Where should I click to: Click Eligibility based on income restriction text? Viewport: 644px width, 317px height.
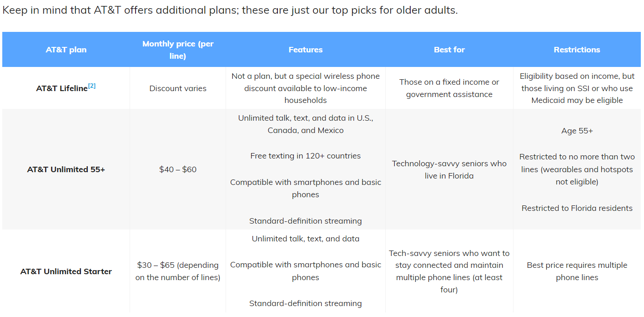coord(577,88)
